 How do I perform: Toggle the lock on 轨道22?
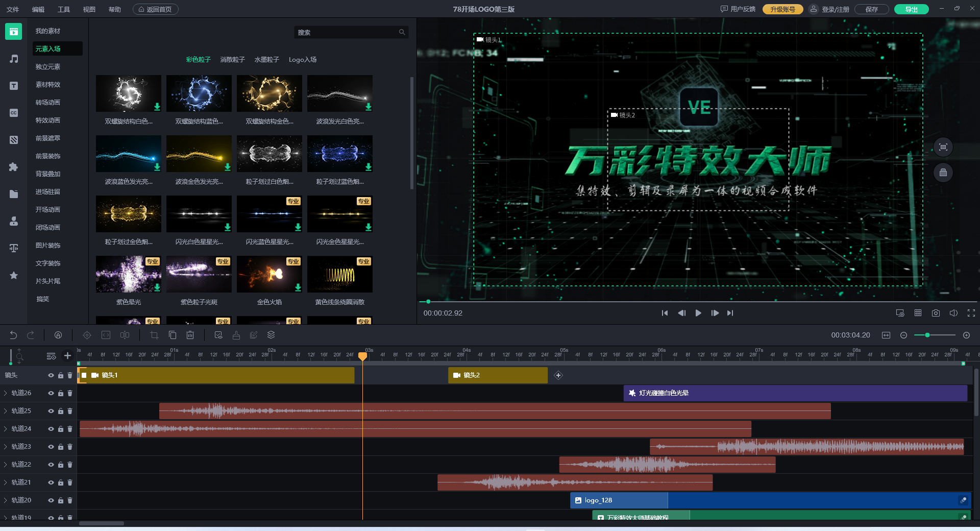click(x=61, y=465)
